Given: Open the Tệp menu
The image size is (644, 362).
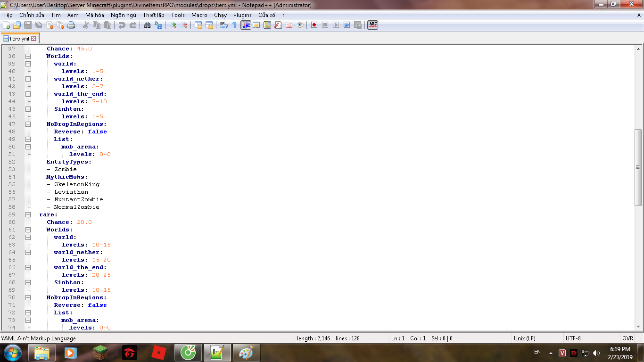Looking at the screenshot, I should click(x=8, y=15).
